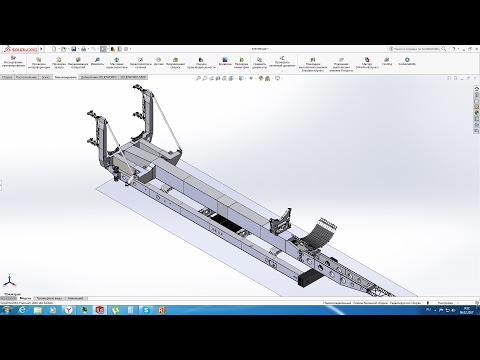Open Yandex browser from taskbar
The width and height of the screenshot is (480, 360).
tap(69, 310)
